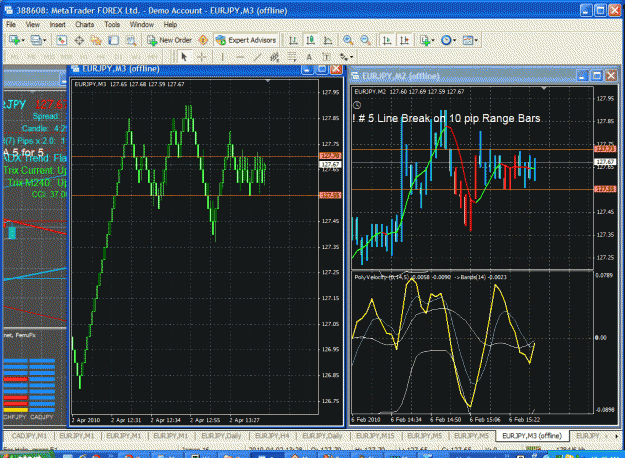Open the View menu

point(33,24)
